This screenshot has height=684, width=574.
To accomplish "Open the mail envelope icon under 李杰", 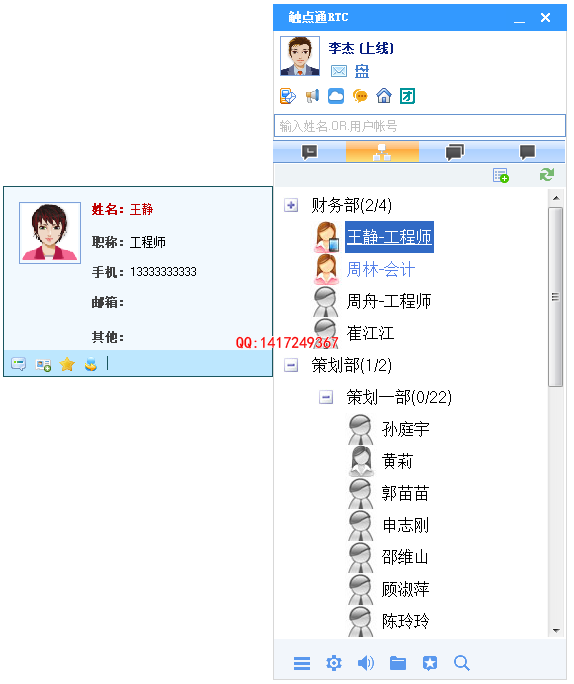I will [x=339, y=71].
